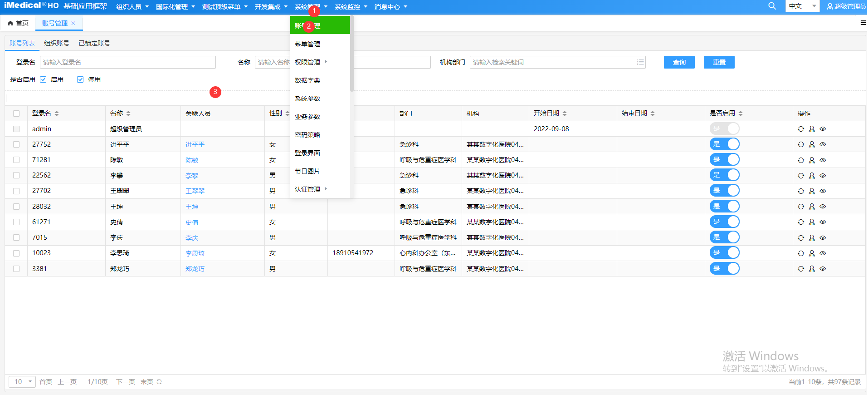
Task: Click reset-password icon for account 7015
Action: pos(801,238)
